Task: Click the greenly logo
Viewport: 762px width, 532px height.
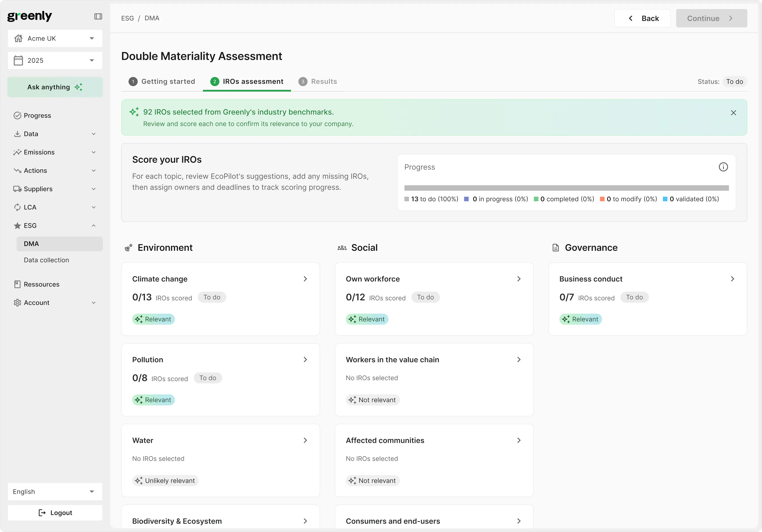Action: tap(29, 16)
